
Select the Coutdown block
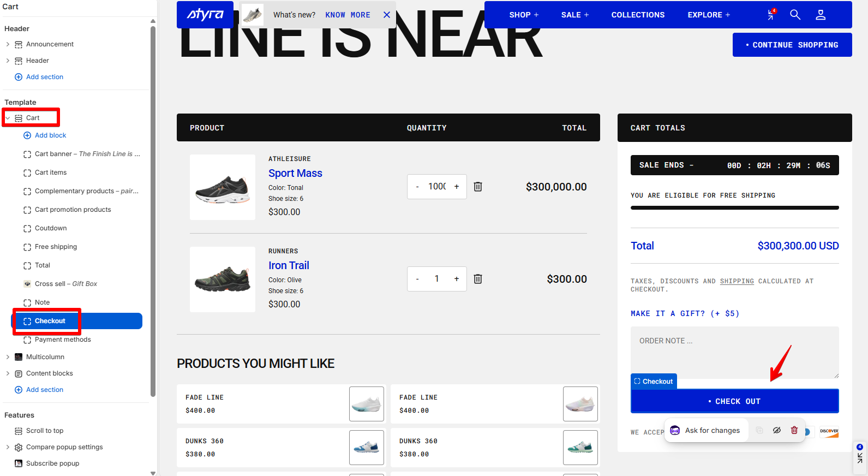45,228
